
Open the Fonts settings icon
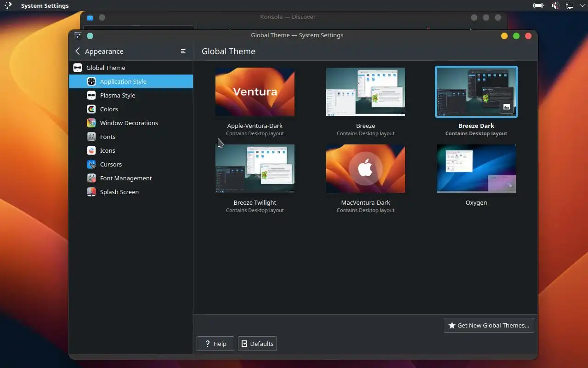tap(91, 137)
